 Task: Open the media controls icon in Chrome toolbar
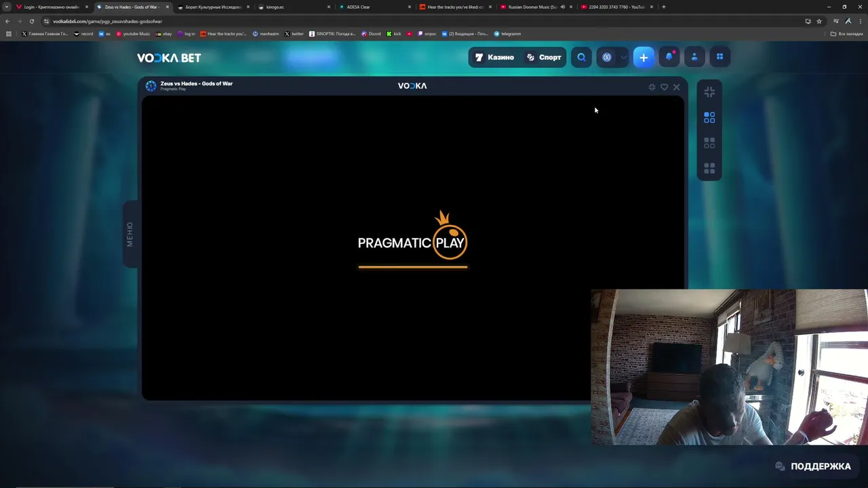pos(836,21)
